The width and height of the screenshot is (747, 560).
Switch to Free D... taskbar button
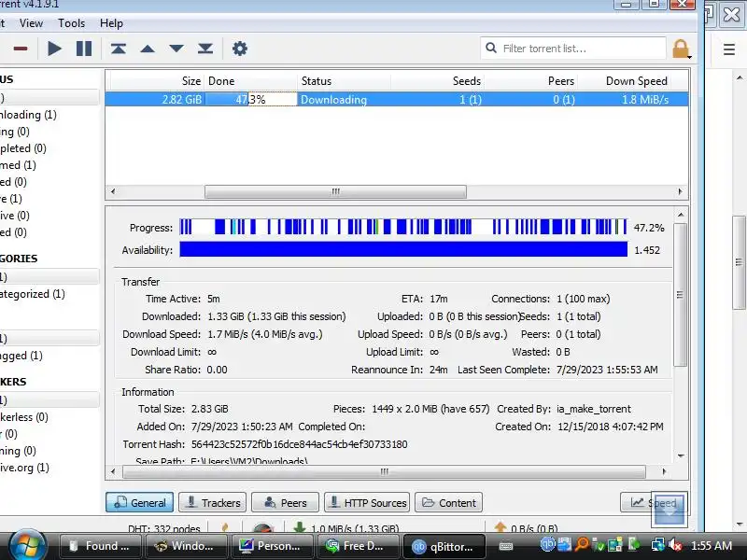coord(359,546)
